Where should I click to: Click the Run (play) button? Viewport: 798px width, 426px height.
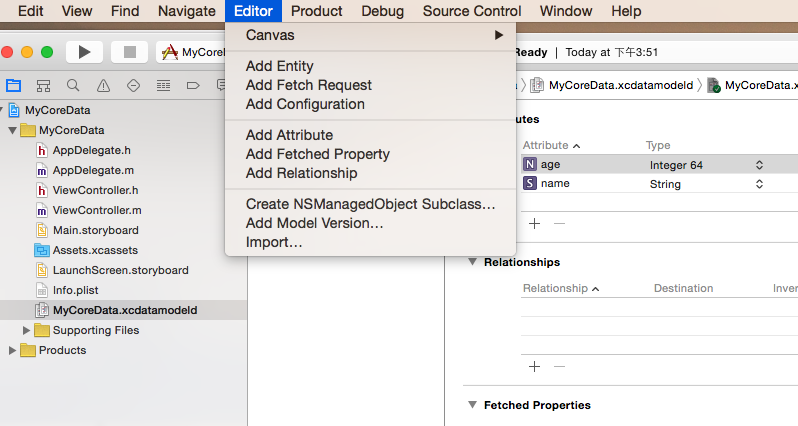pos(84,52)
